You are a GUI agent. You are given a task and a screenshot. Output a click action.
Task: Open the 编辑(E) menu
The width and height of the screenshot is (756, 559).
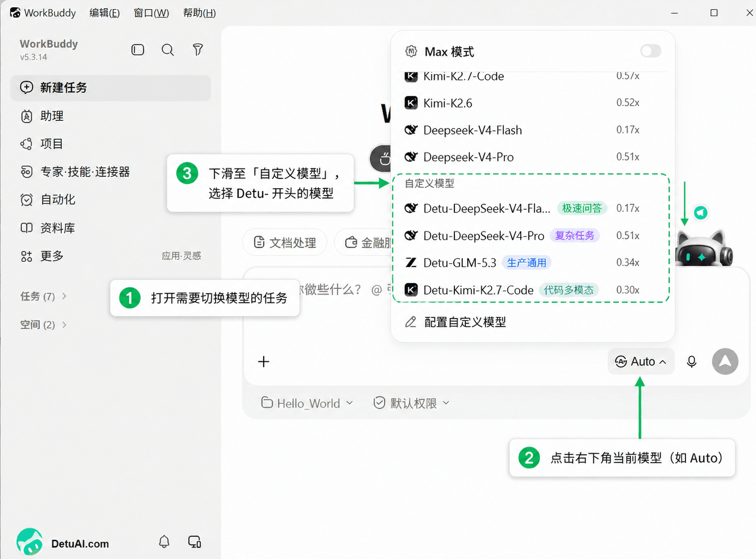coord(104,13)
